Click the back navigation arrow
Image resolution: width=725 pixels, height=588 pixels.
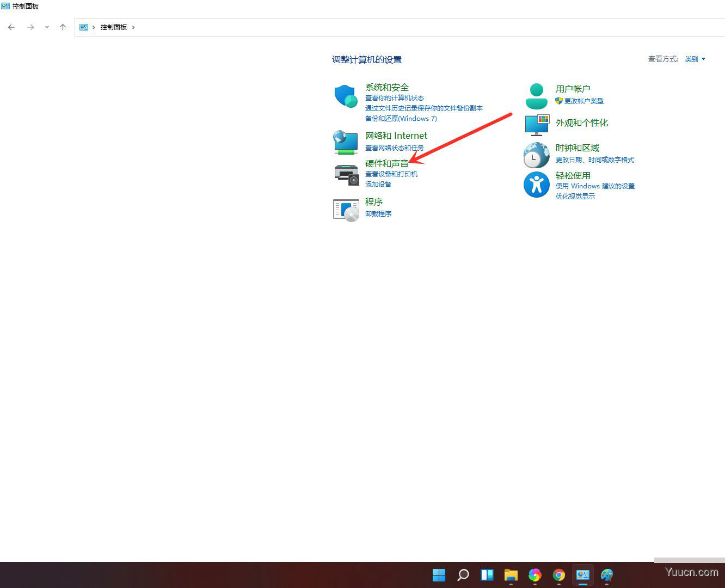coord(11,27)
